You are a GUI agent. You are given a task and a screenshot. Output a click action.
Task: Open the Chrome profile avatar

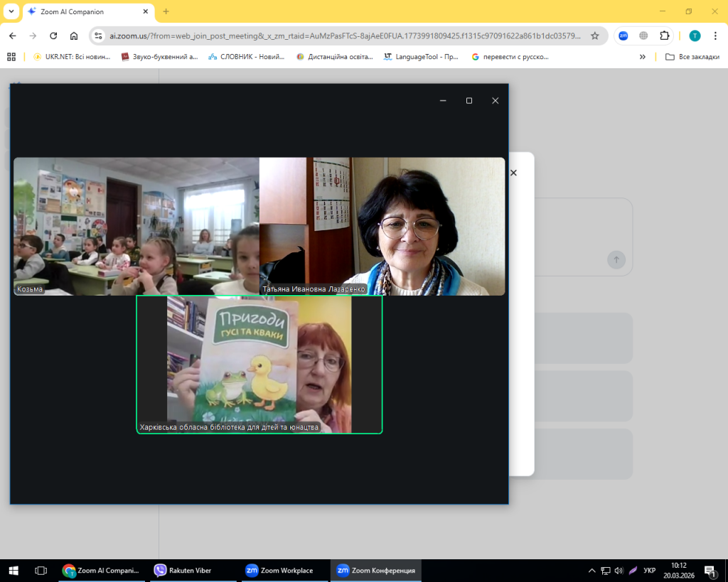(695, 36)
